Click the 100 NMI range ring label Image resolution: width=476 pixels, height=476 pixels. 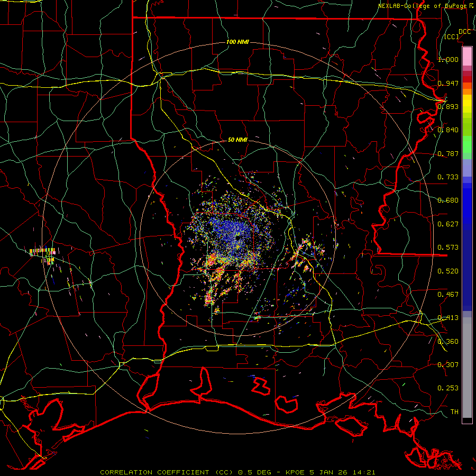coord(237,42)
